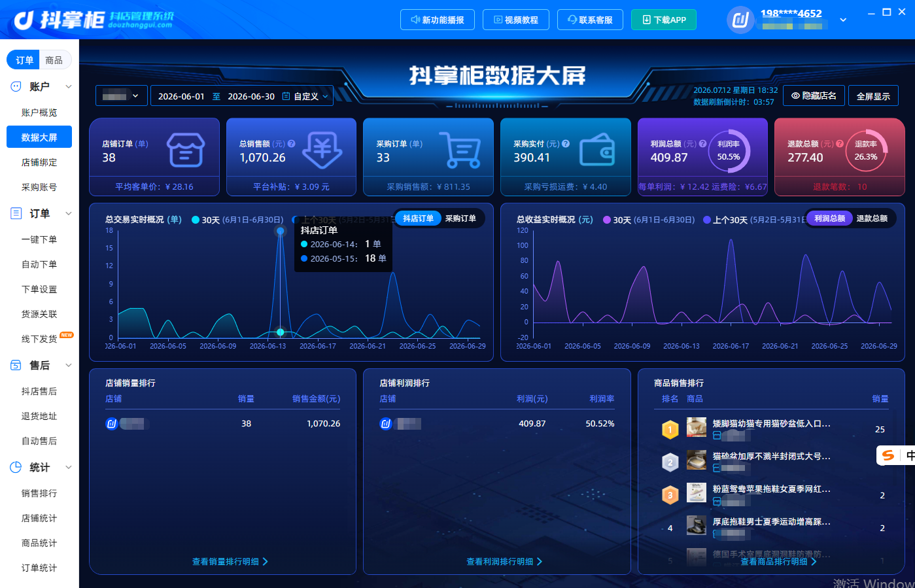Click the store logo in 店铺销量排行 row
This screenshot has width=915, height=588.
pos(111,424)
